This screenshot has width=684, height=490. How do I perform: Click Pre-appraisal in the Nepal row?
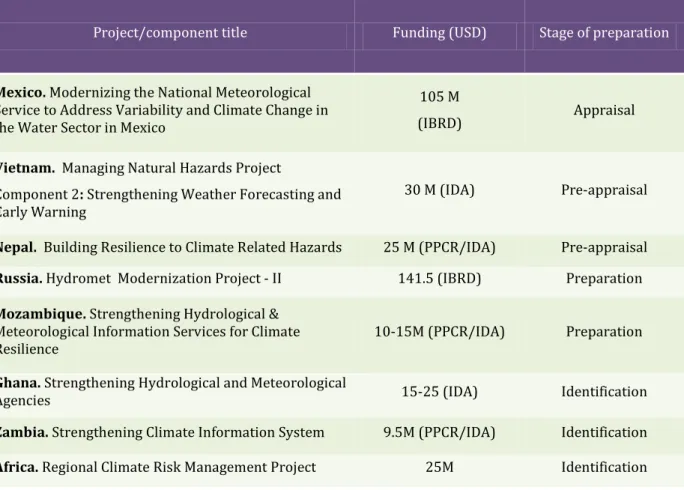604,247
